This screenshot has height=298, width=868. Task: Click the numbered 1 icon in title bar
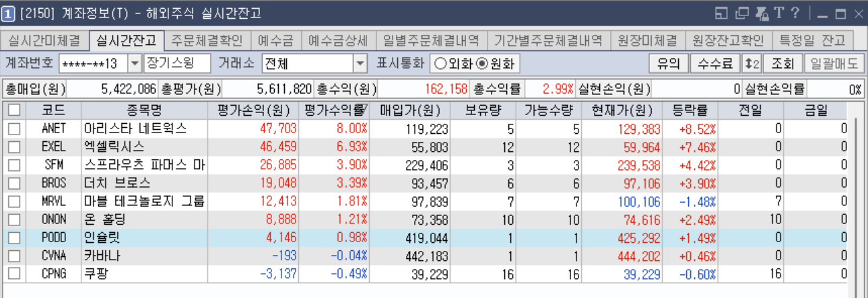(8, 13)
